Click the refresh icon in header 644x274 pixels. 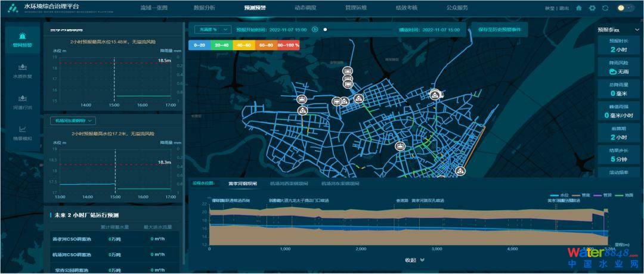coord(605,8)
